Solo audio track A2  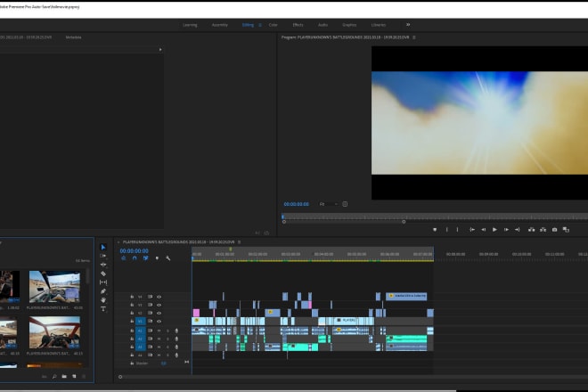(x=167, y=339)
